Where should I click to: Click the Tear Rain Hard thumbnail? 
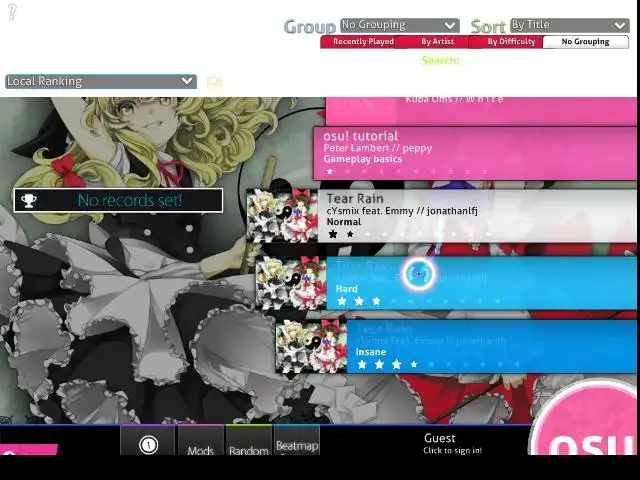291,282
